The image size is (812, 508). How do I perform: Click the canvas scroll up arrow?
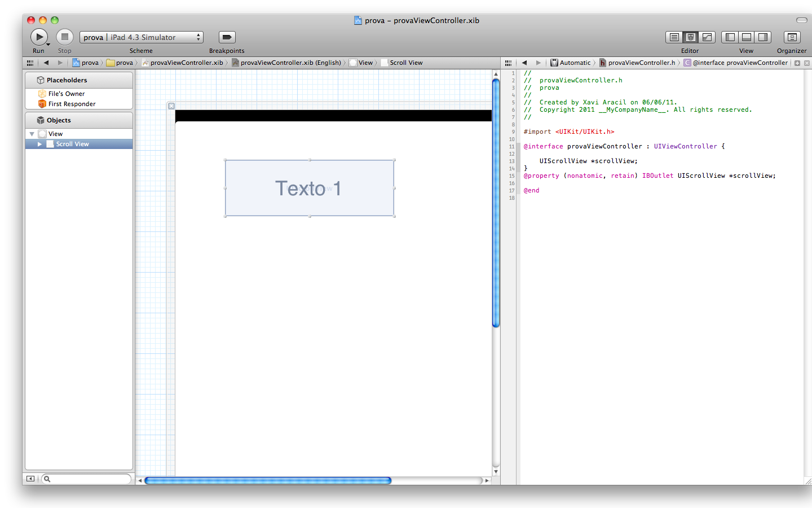496,74
